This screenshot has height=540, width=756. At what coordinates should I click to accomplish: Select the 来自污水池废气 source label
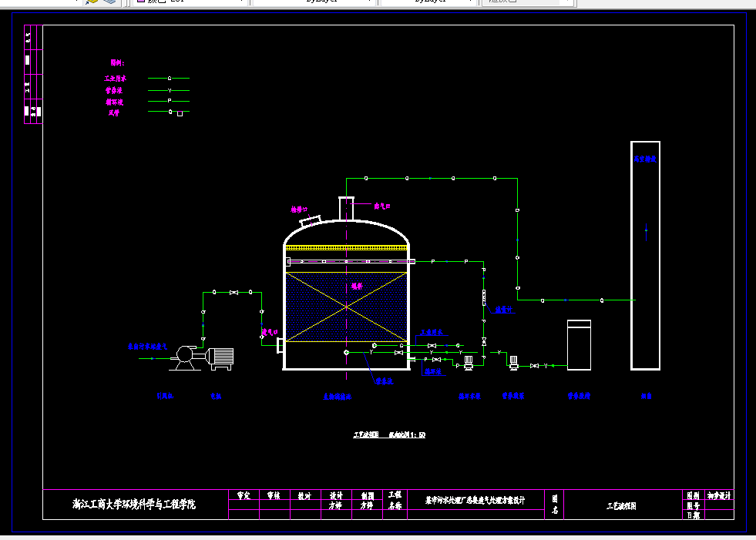(147, 346)
